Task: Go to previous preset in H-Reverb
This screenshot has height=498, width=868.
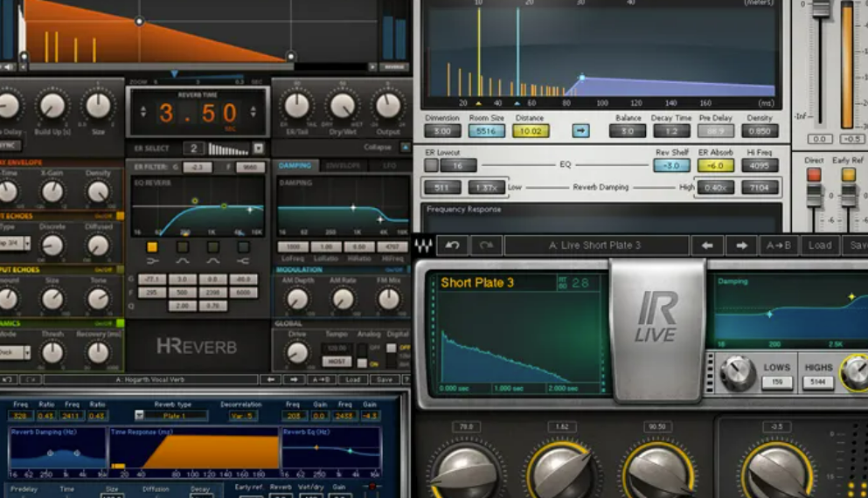Action: (x=270, y=379)
